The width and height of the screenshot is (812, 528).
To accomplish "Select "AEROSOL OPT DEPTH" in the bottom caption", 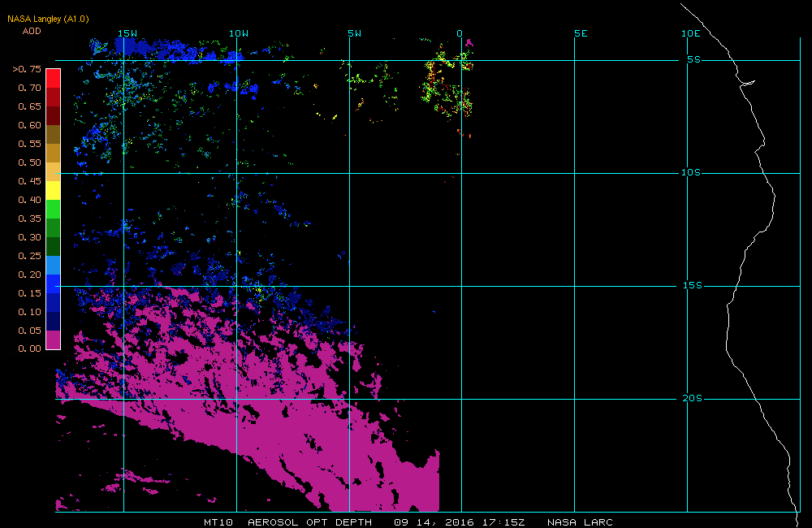I will (309, 522).
